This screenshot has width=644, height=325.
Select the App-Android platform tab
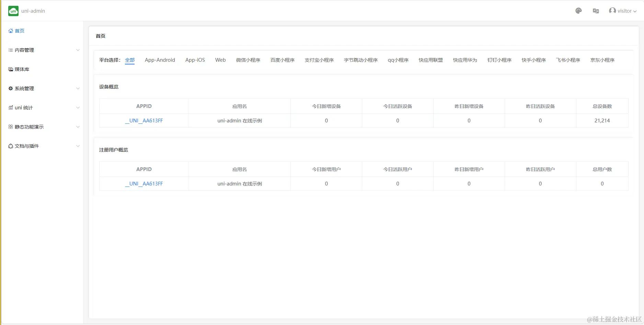click(x=160, y=60)
